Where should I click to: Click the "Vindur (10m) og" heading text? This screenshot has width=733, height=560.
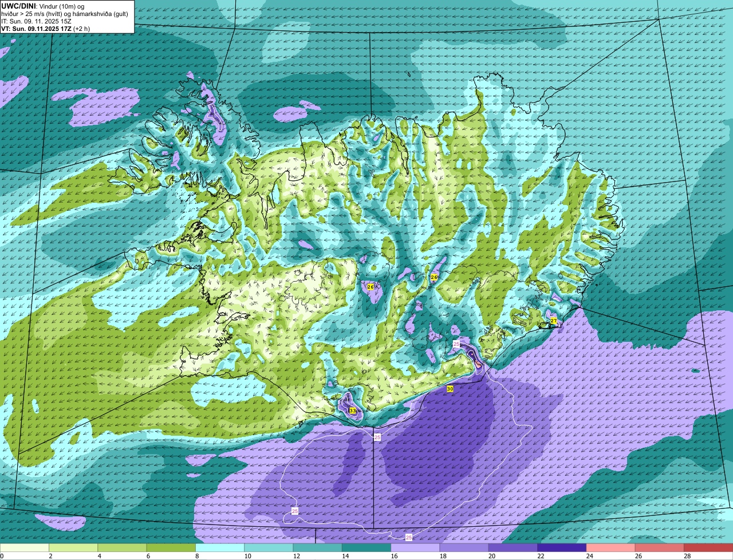tap(61, 6)
